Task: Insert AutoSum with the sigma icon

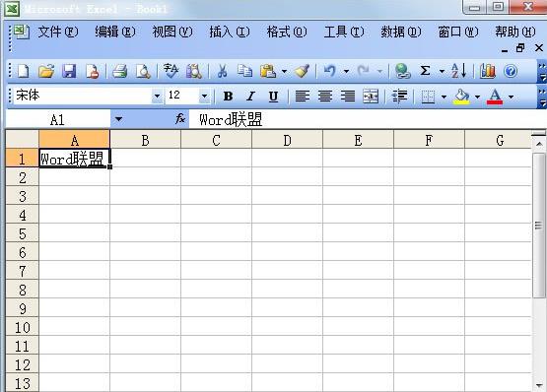Action: (x=425, y=71)
